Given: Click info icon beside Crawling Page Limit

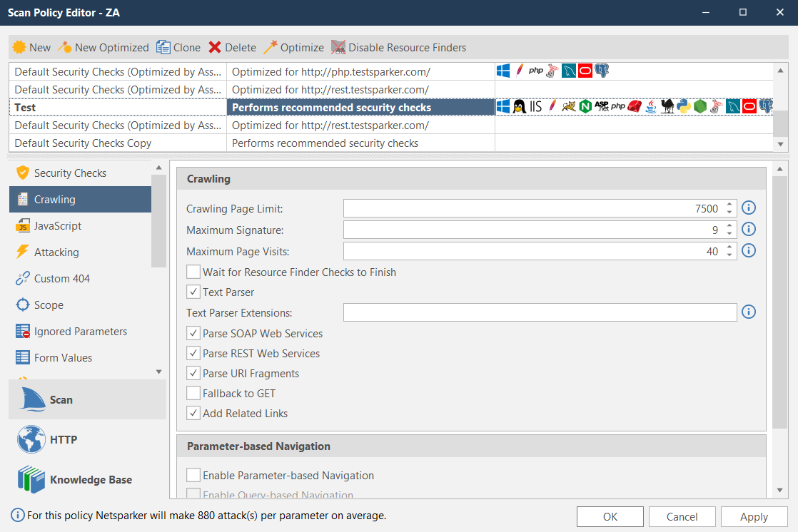Looking at the screenshot, I should [749, 208].
